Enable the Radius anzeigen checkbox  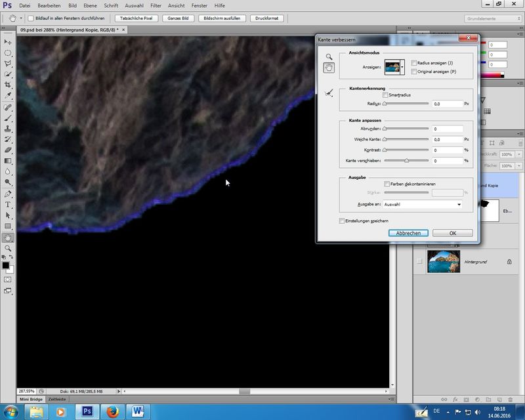(413, 63)
